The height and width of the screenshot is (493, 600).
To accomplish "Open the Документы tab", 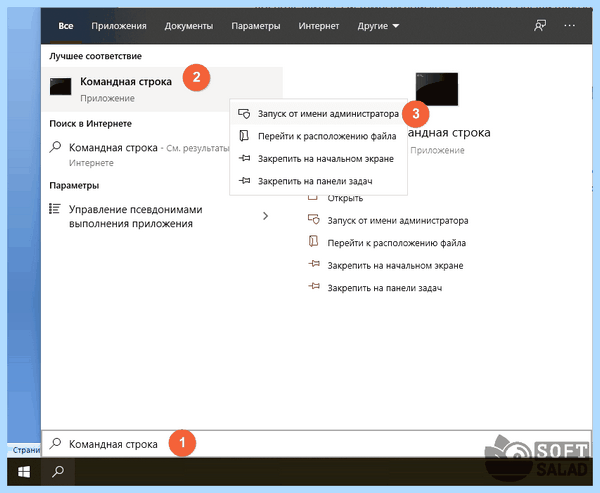I will click(x=189, y=26).
